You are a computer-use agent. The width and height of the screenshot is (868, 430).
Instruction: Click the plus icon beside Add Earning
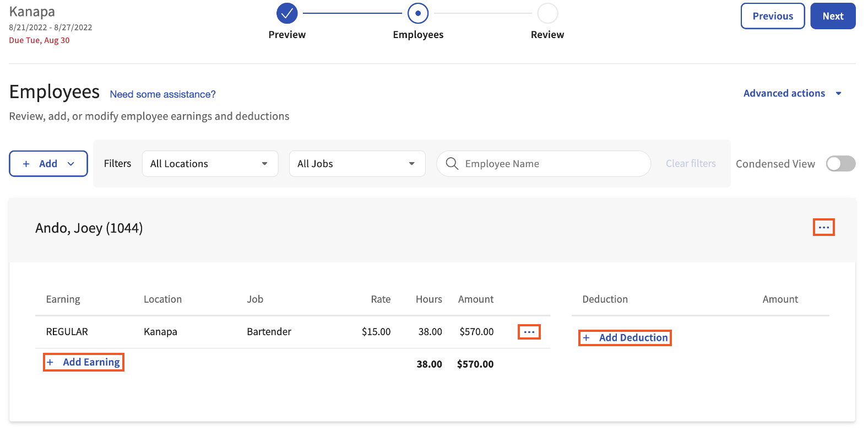tap(50, 362)
